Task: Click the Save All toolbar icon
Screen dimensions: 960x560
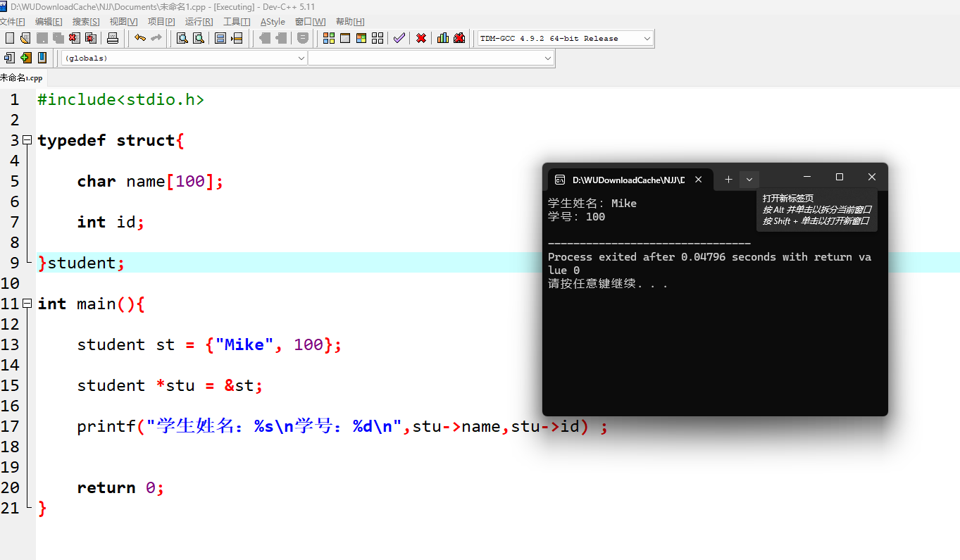Action: (x=58, y=38)
